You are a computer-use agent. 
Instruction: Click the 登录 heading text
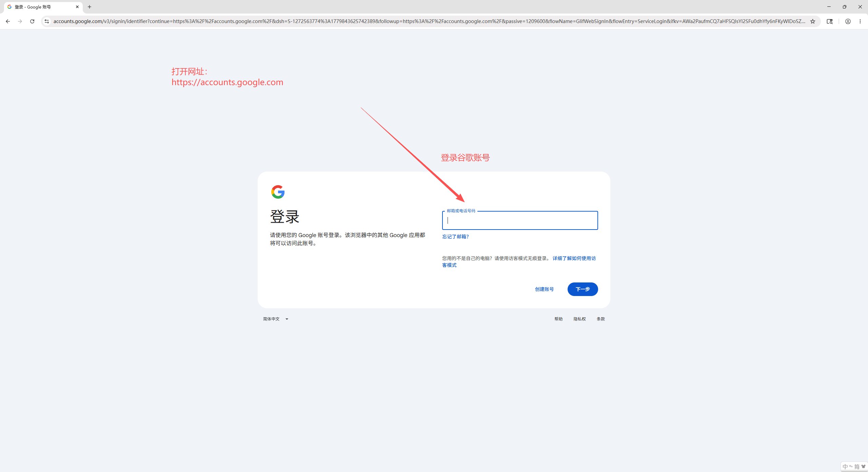284,216
